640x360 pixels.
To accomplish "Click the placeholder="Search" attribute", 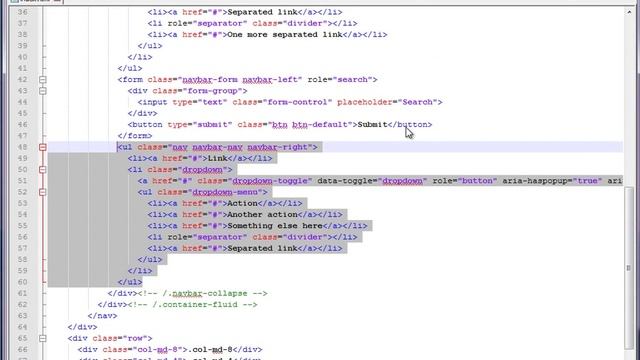I will tap(387, 102).
